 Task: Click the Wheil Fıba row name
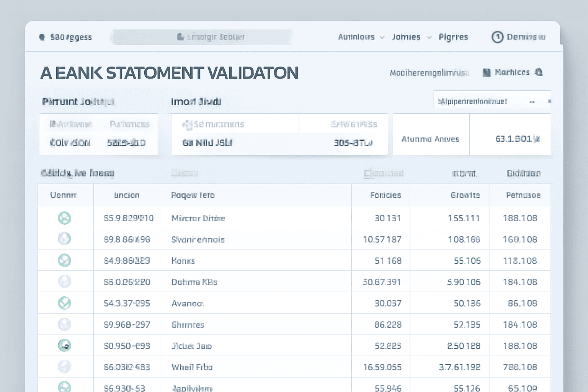pos(192,367)
